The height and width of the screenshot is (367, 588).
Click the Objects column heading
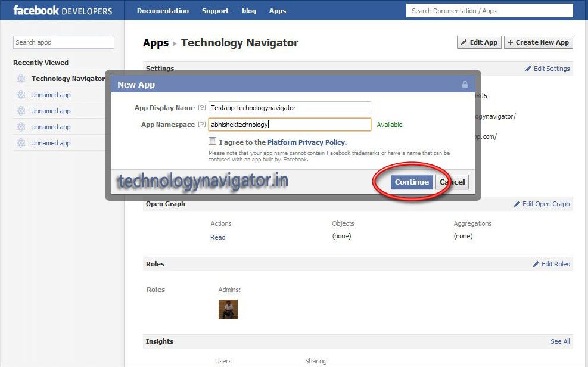pyautogui.click(x=343, y=223)
